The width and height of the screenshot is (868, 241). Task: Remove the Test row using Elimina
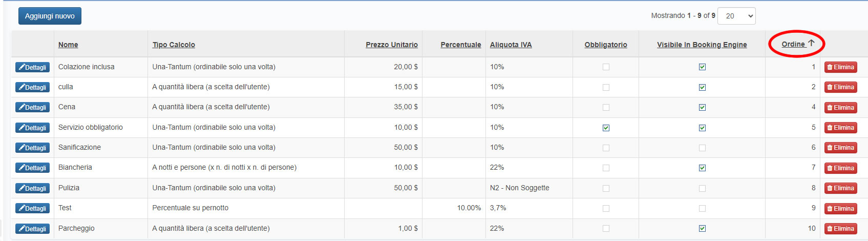pyautogui.click(x=840, y=209)
